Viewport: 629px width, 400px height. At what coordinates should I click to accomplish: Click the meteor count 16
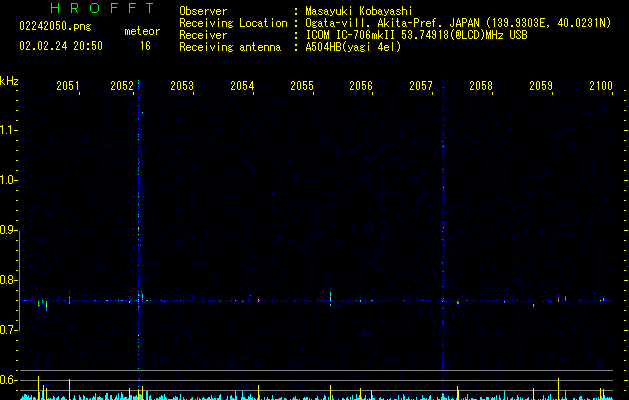145,46
